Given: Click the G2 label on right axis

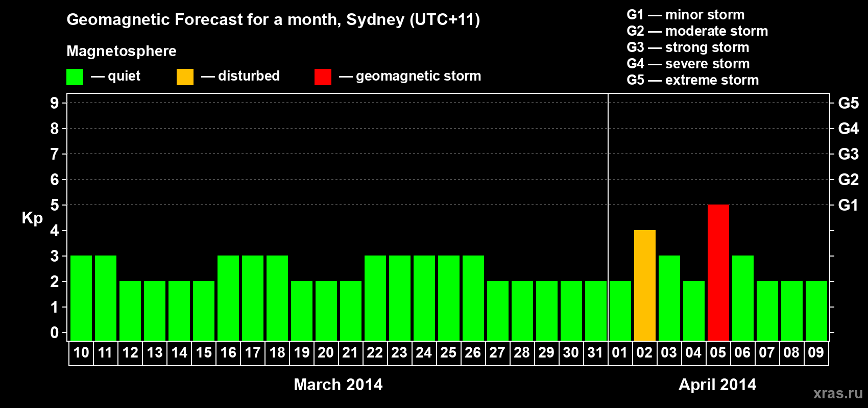Looking at the screenshot, I should pos(849,180).
